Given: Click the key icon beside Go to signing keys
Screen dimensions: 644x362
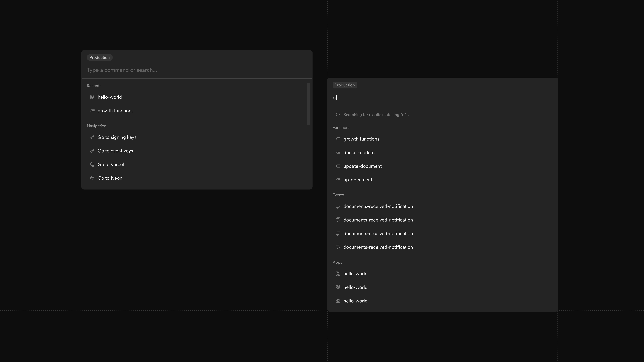Looking at the screenshot, I should (x=92, y=137).
